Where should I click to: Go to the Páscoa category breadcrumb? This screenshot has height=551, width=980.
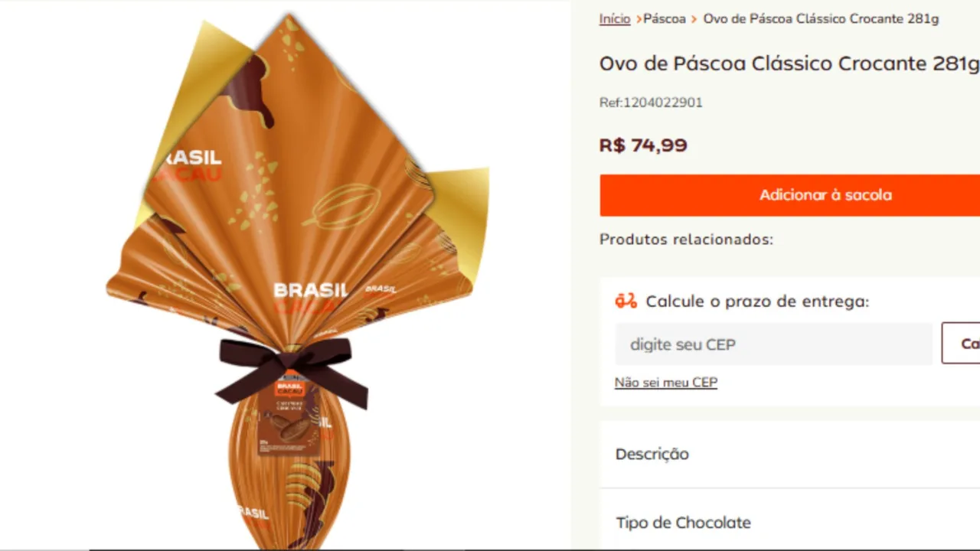click(x=665, y=18)
